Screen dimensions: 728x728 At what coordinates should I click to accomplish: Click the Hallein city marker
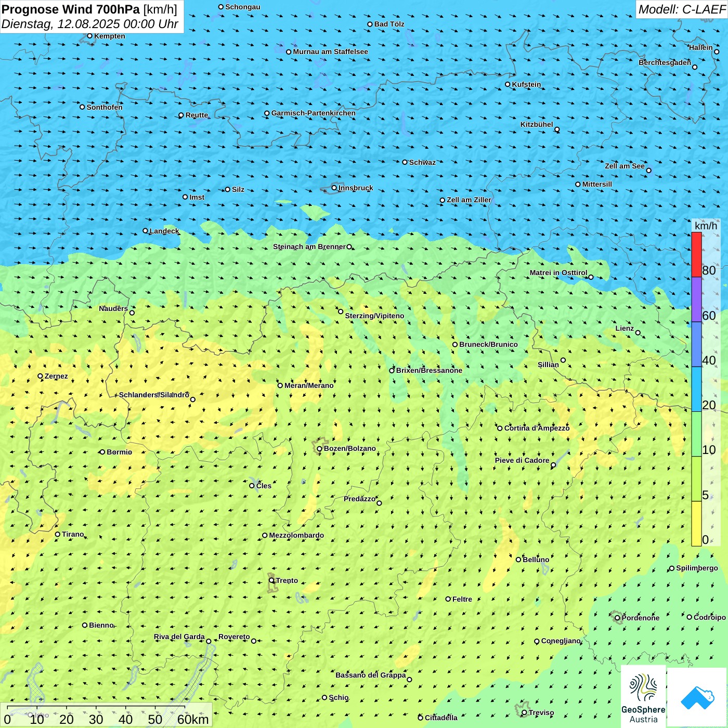point(717,51)
